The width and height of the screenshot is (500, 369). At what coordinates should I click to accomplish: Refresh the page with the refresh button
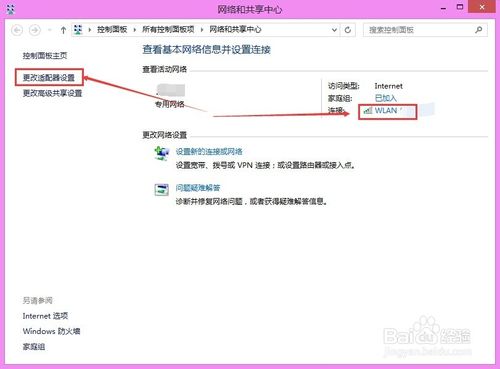click(x=348, y=30)
